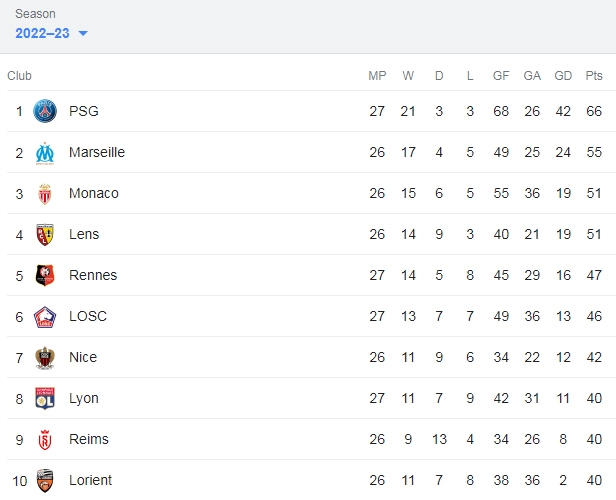Click the Reims club crest
This screenshot has width=616, height=500.
click(45, 440)
